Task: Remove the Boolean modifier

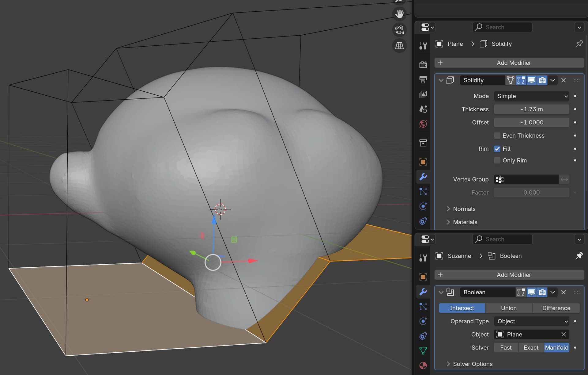Action: (563, 292)
